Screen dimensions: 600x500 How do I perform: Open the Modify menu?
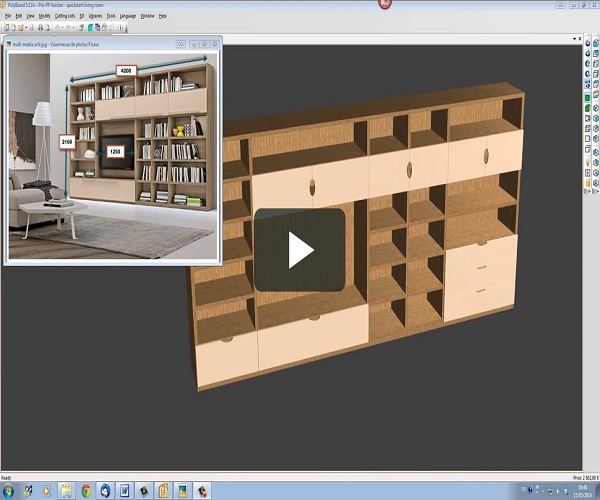44,16
